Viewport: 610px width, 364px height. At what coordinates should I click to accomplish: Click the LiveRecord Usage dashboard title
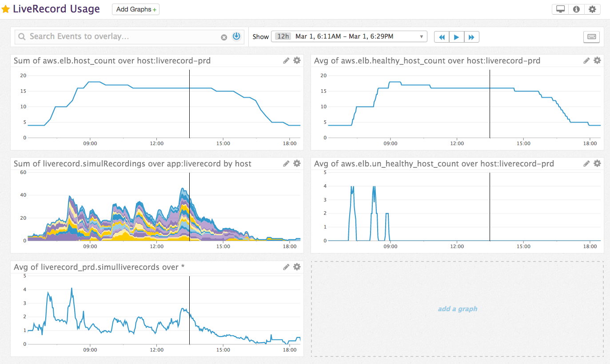point(56,9)
